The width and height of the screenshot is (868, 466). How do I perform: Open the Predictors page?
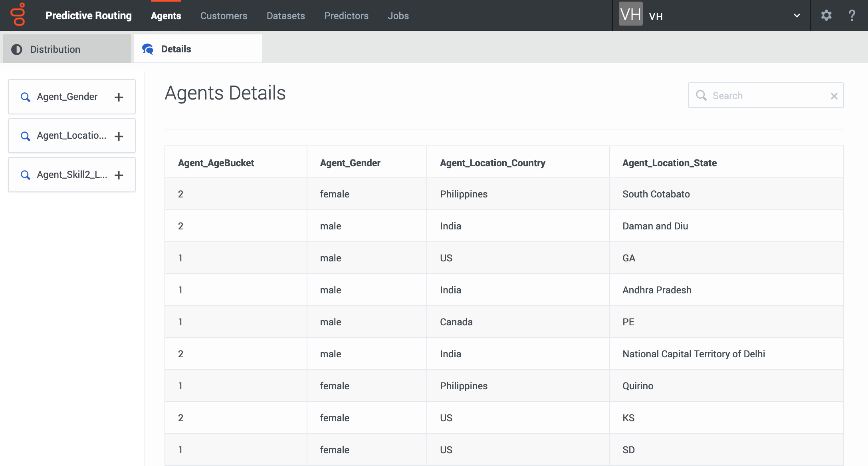[346, 16]
